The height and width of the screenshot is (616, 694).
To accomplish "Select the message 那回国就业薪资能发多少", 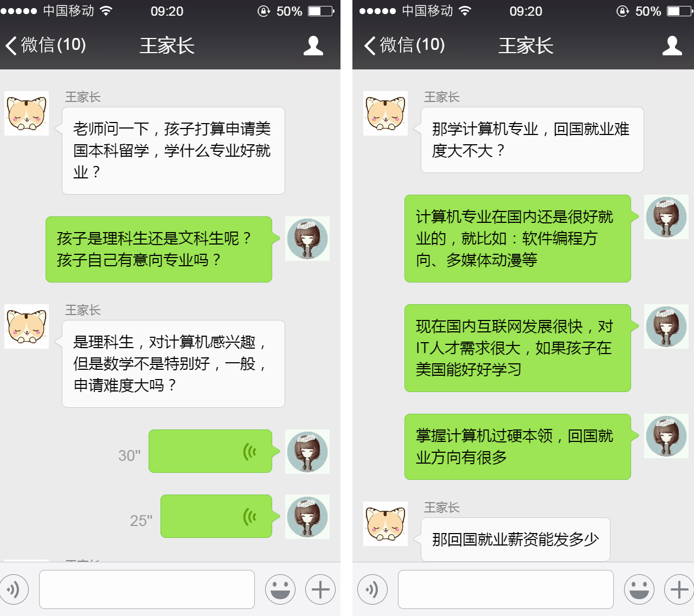I will (x=516, y=540).
